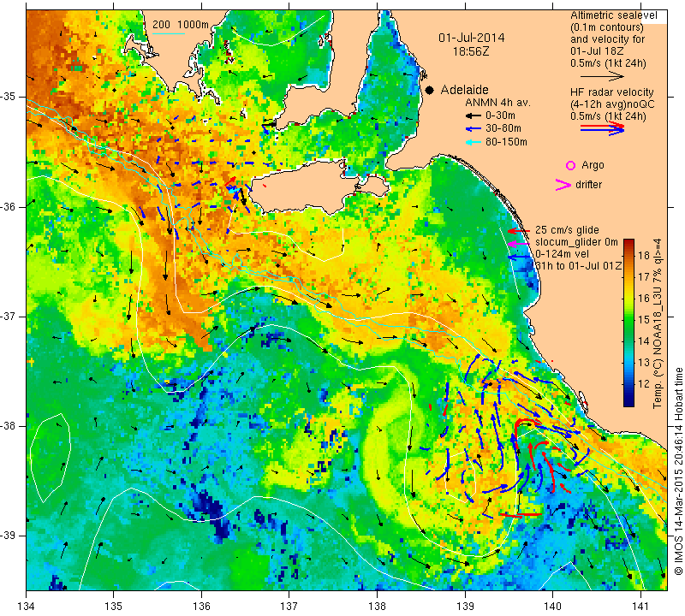The height and width of the screenshot is (616, 685).
Task: Click the blue 30-80m ANMN arrow
Action: (474, 129)
